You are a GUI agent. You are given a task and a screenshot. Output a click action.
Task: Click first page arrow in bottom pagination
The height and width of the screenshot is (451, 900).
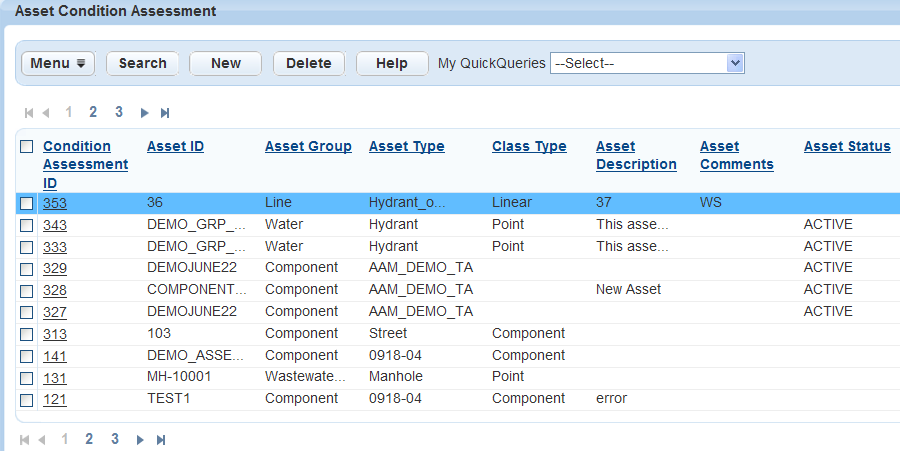tap(25, 439)
